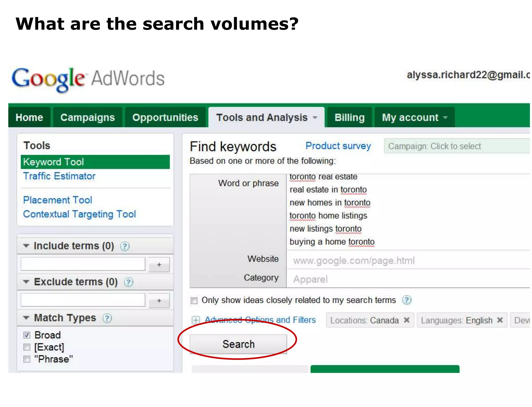Check Only show ideas closely related

pos(194,301)
